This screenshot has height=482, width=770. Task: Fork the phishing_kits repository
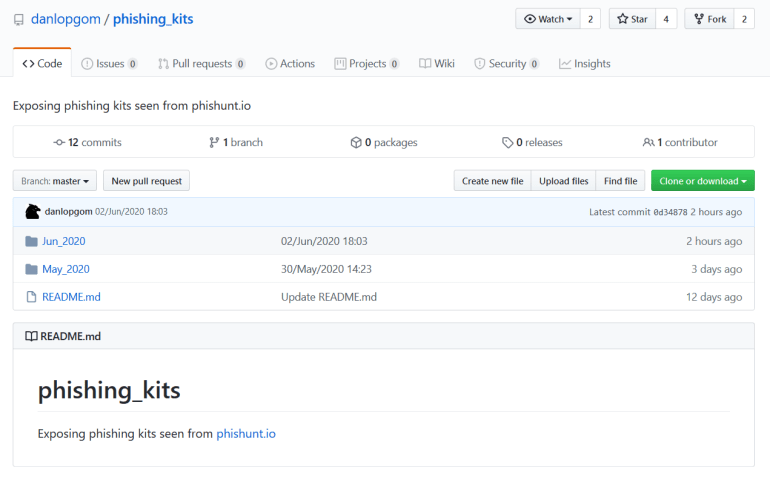709,19
